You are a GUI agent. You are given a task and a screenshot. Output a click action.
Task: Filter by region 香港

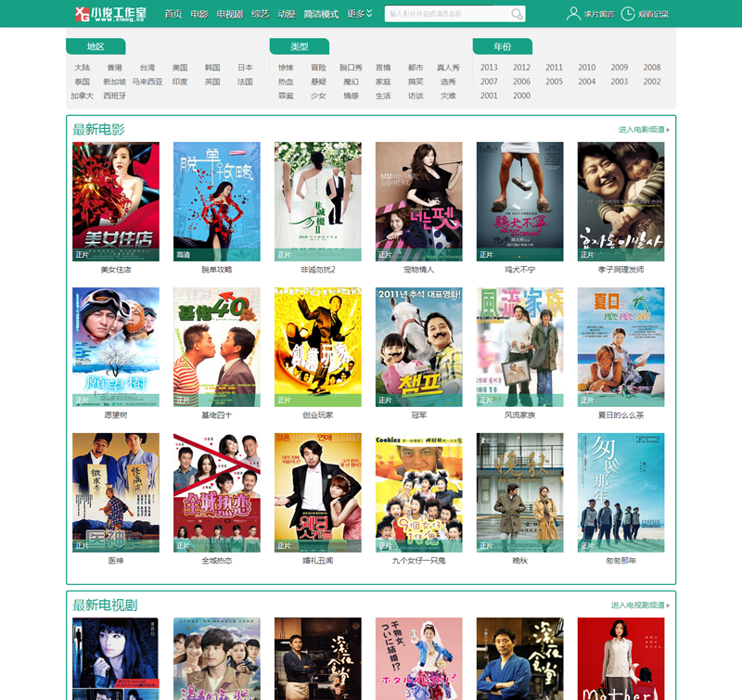(114, 68)
